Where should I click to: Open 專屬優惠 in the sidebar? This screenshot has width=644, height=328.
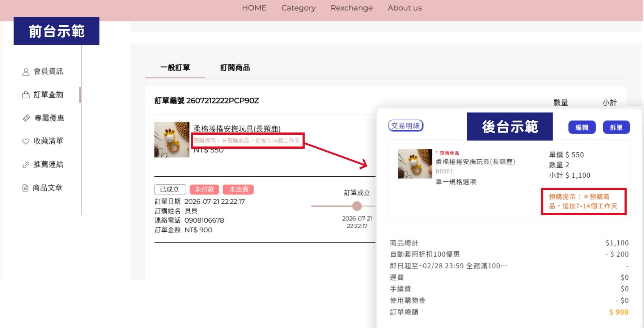pyautogui.click(x=49, y=118)
